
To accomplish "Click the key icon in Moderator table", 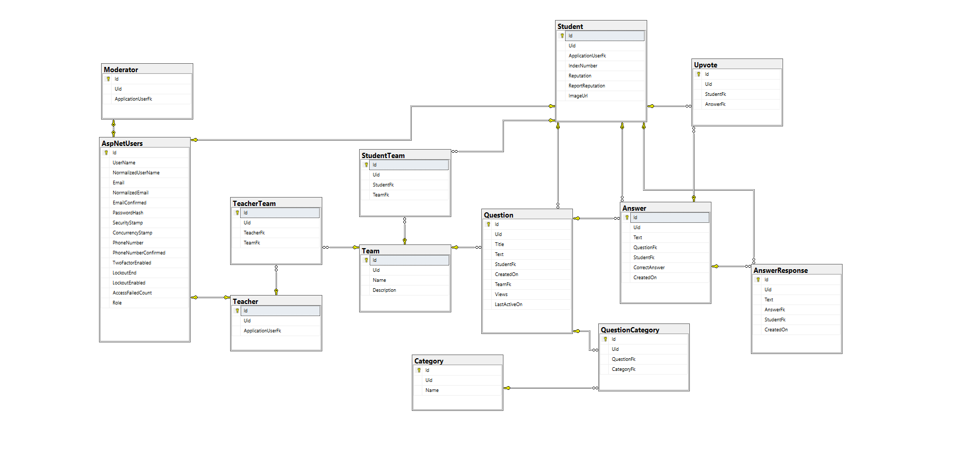I will [108, 79].
